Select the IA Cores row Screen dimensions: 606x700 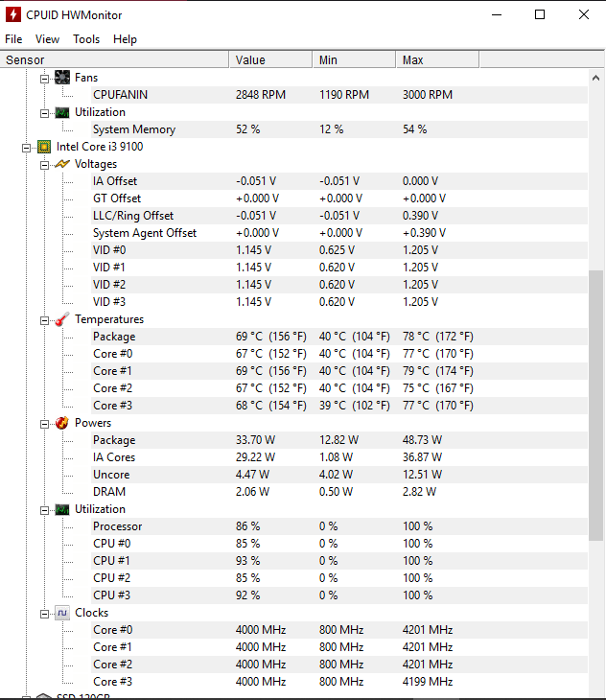pyautogui.click(x=339, y=457)
